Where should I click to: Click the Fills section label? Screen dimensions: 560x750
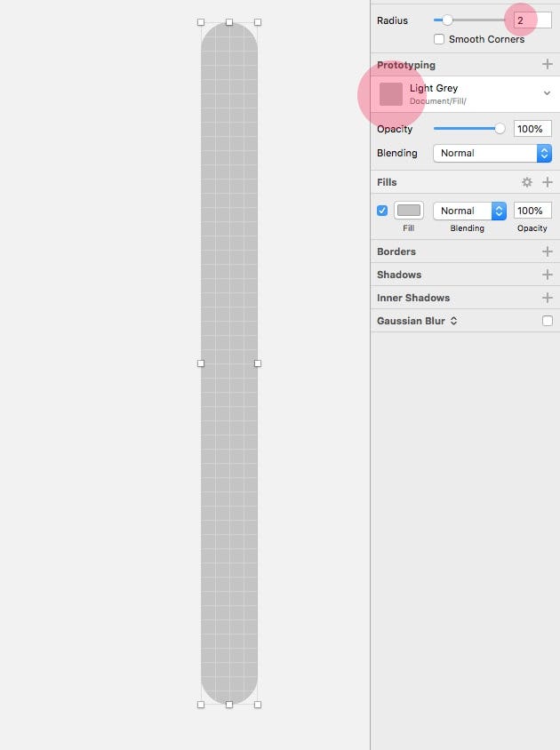click(x=387, y=182)
